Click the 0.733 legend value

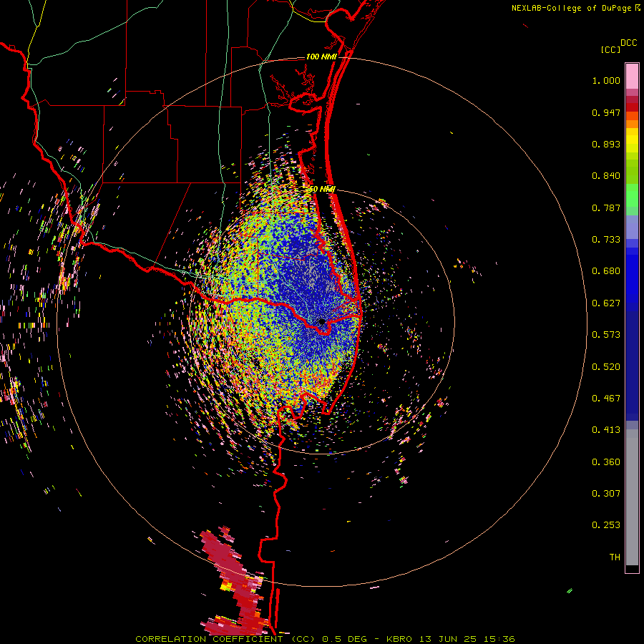pyautogui.click(x=606, y=240)
